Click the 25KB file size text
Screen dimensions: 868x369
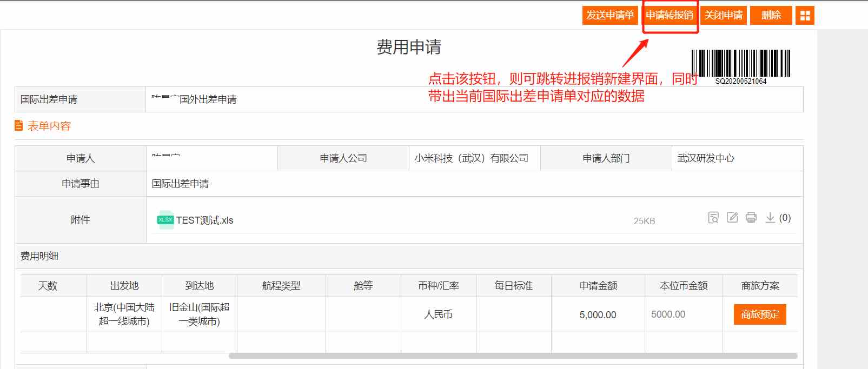pyautogui.click(x=644, y=221)
